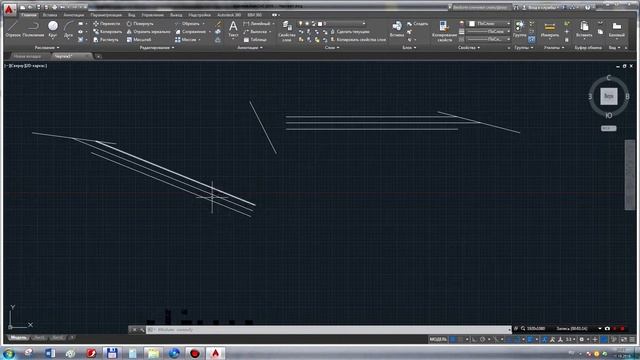Select the Polyline (Полилиния) tool

tap(33, 29)
